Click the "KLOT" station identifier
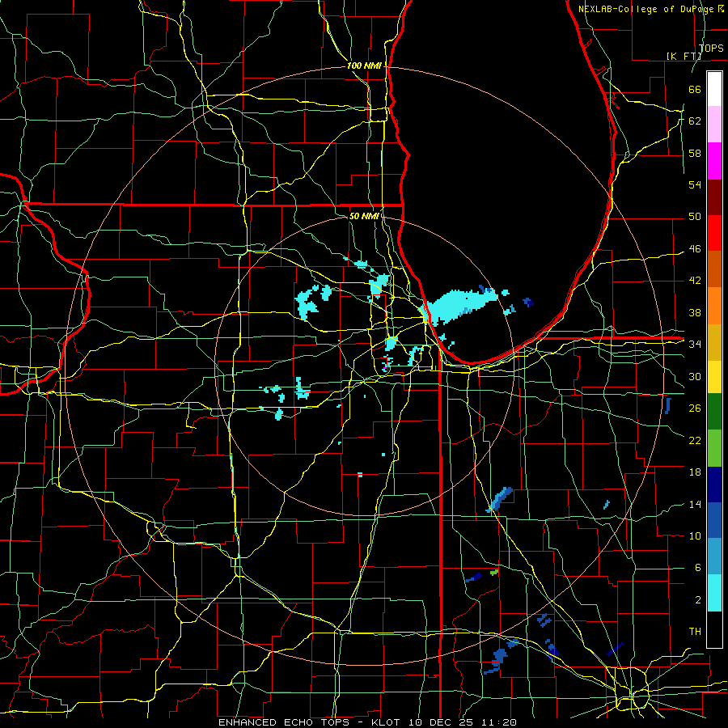The width and height of the screenshot is (728, 728). tap(387, 722)
